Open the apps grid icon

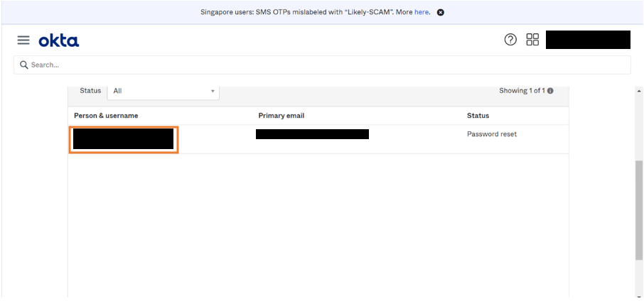[532, 40]
